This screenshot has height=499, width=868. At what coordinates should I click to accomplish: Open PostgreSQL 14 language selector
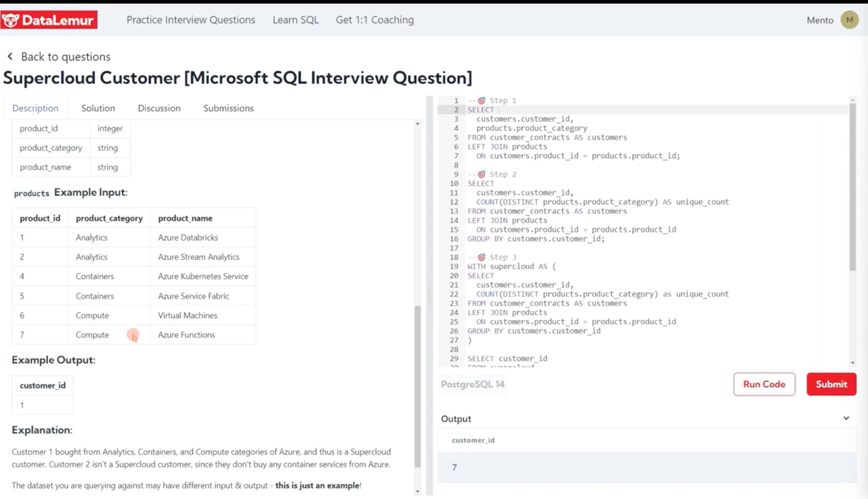point(473,384)
